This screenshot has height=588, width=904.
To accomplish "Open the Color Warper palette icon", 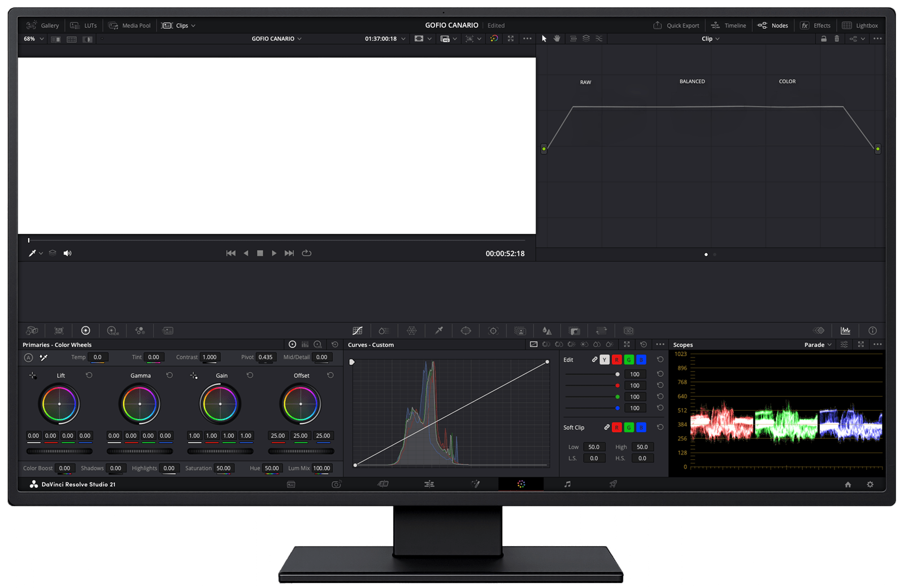I will click(412, 331).
